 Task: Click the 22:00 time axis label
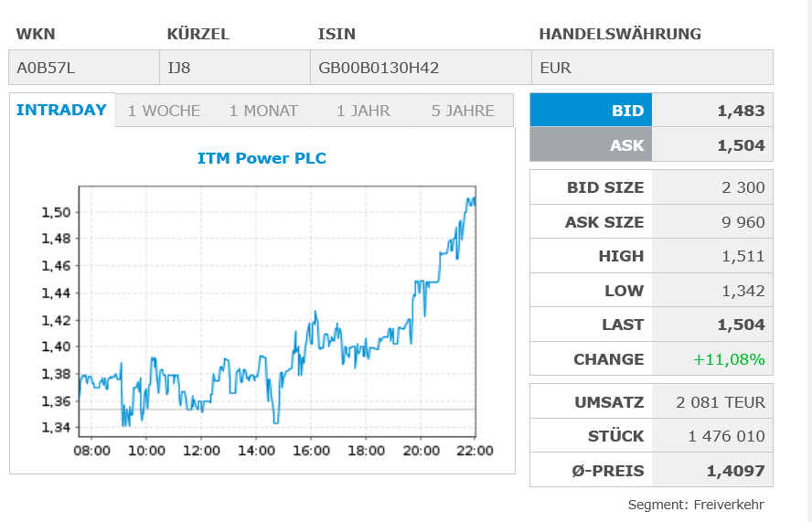coord(475,451)
